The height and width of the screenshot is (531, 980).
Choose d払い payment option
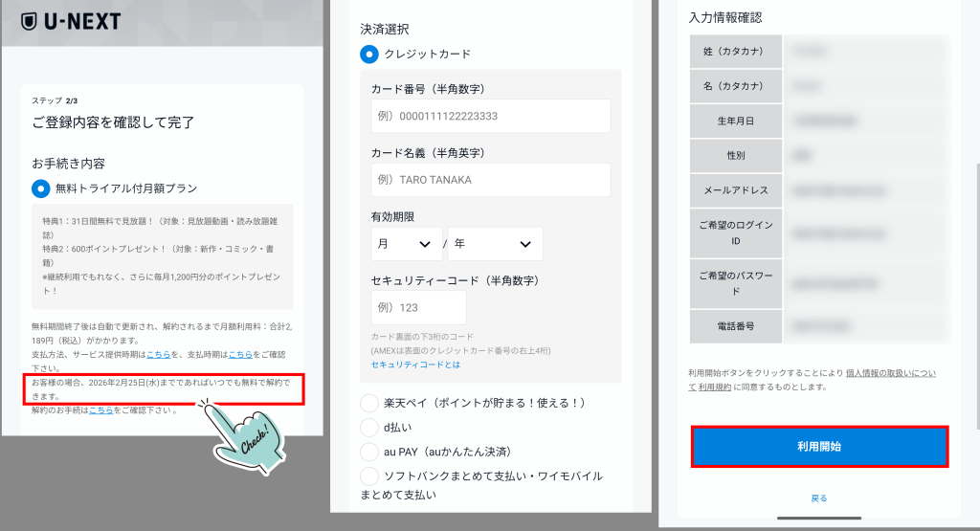369,428
